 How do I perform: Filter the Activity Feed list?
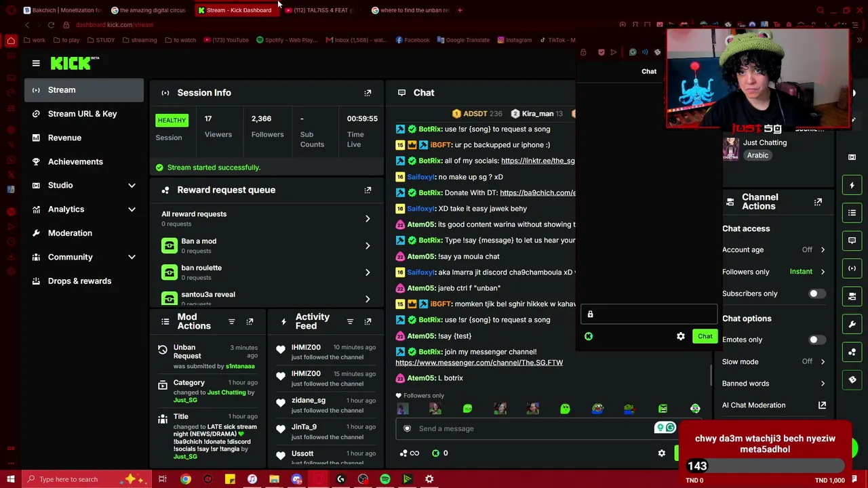[x=350, y=321]
